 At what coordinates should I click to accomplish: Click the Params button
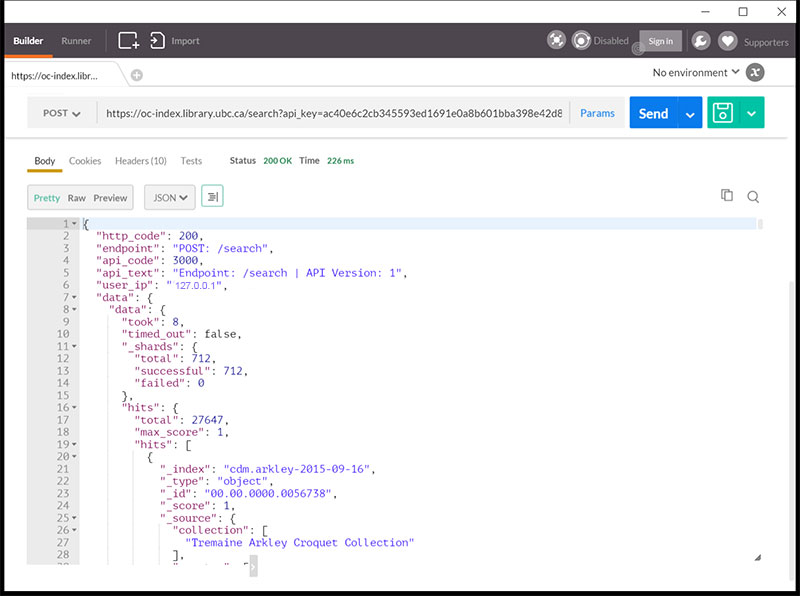click(x=597, y=113)
